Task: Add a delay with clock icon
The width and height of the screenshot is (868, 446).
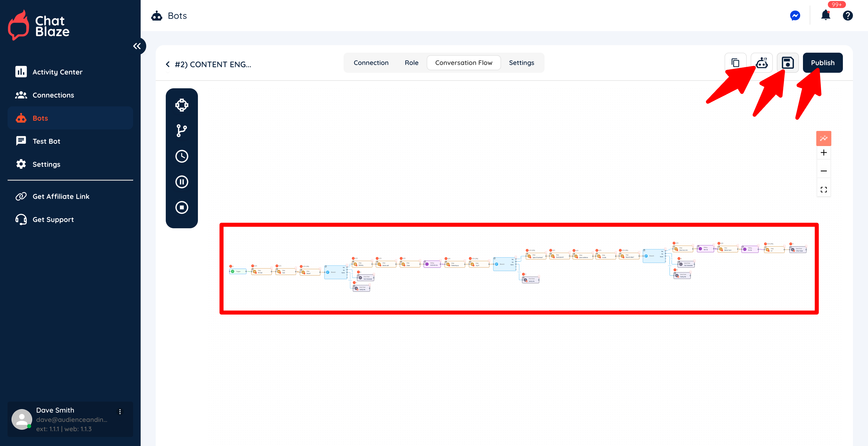Action: point(182,156)
